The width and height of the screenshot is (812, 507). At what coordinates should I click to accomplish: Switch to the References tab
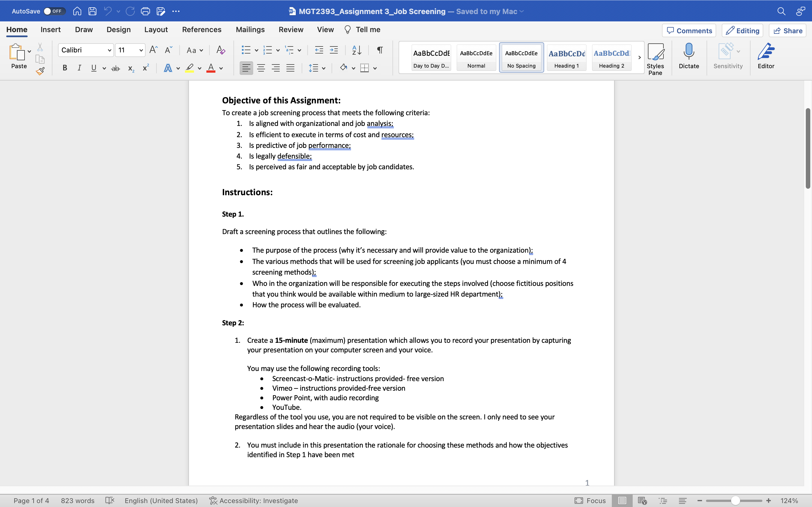[x=201, y=30]
